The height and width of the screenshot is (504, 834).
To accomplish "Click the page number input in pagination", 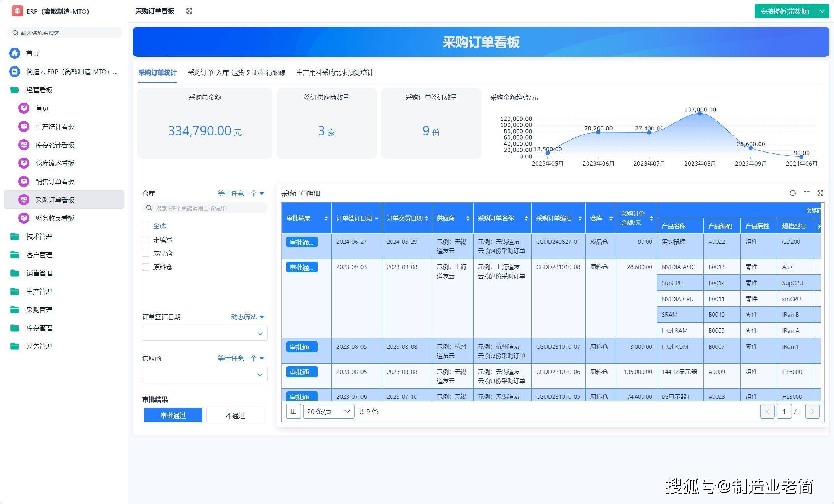I will (784, 411).
